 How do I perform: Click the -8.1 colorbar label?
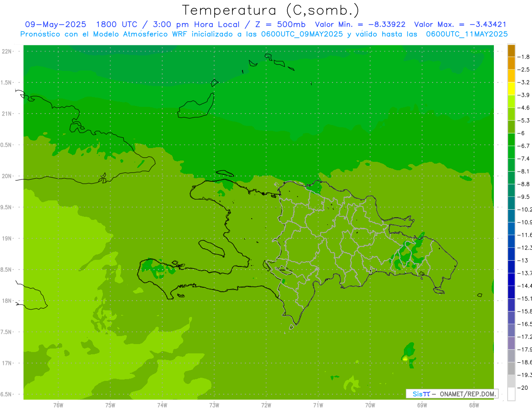coord(523,171)
